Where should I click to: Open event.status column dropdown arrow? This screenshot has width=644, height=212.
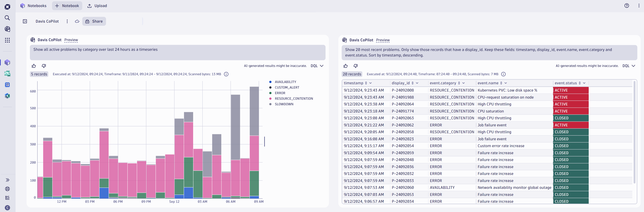coord(584,83)
